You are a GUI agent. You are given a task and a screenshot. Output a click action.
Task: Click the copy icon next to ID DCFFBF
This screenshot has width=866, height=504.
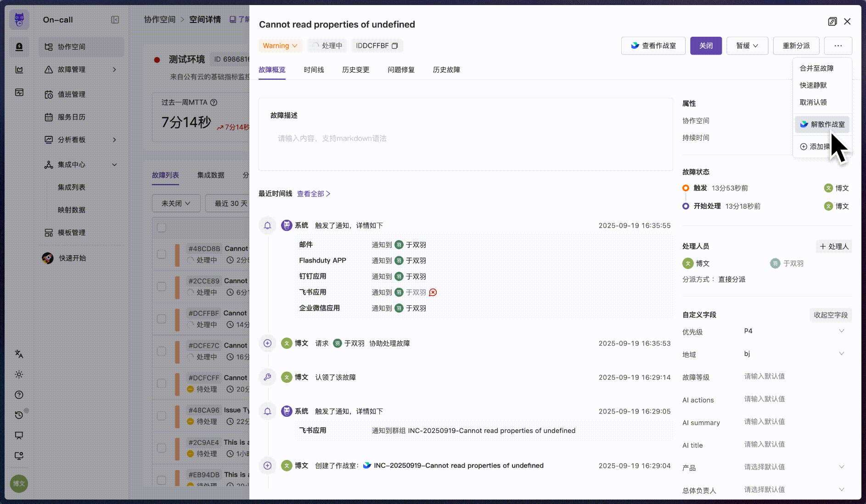tap(394, 46)
